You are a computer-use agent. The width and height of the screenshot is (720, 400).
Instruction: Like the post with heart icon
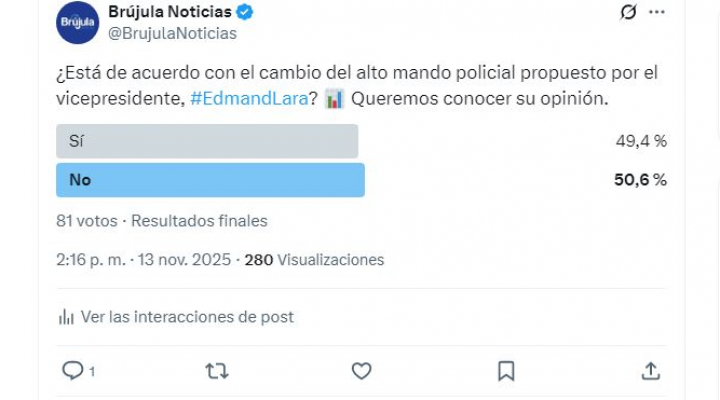pos(361,371)
